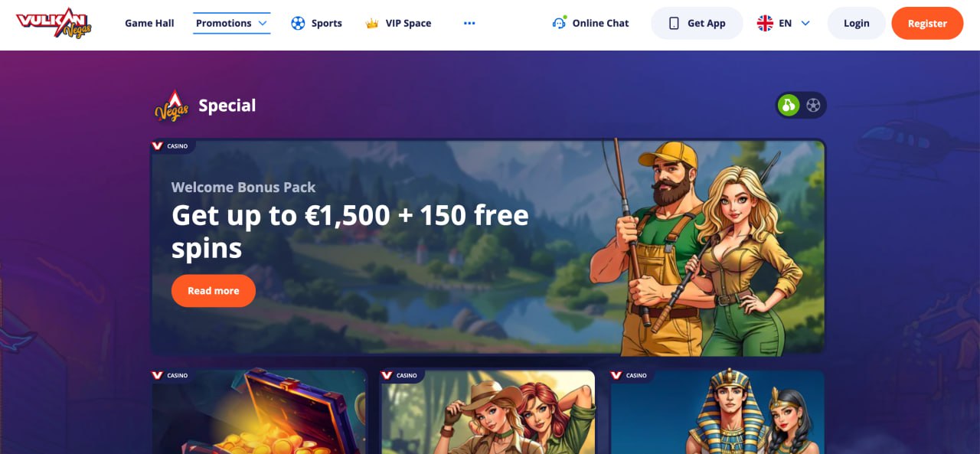Toggle to casino promotions with cherry icon
The width and height of the screenshot is (980, 454).
(x=789, y=105)
